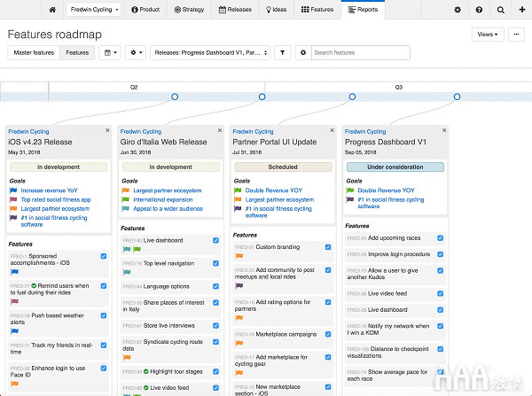
Task: Open the more options ellipsis button
Action: (x=516, y=35)
